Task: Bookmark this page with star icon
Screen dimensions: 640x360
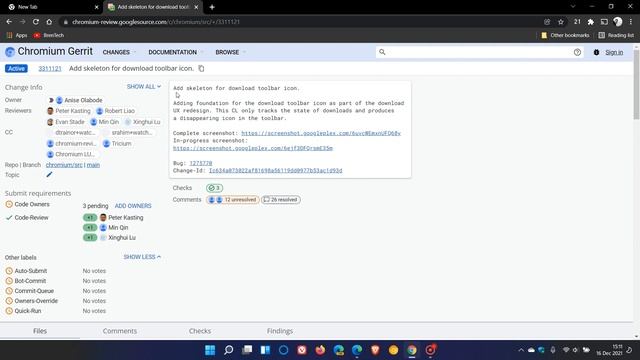Action: click(x=561, y=22)
